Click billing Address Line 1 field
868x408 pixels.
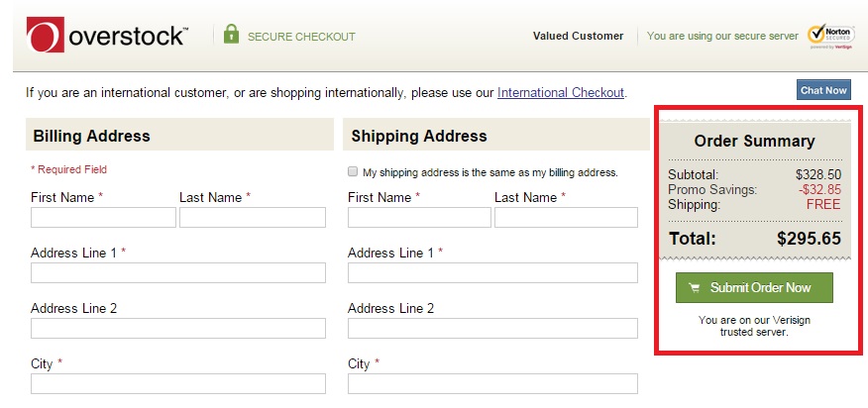point(178,273)
